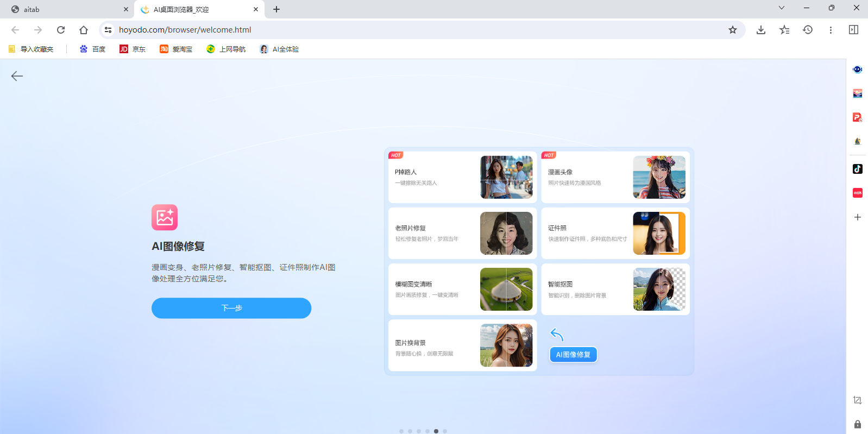Viewport: 868px width, 434px height.
Task: Open the three-dot browser menu
Action: (x=831, y=30)
